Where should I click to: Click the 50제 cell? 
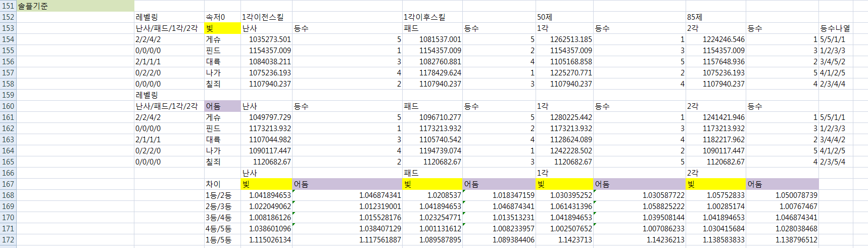(x=564, y=17)
